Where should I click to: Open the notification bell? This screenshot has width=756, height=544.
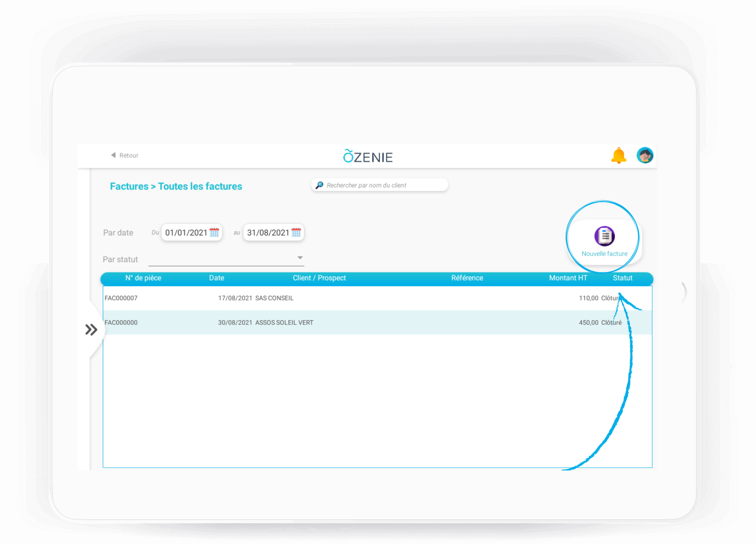(618, 155)
